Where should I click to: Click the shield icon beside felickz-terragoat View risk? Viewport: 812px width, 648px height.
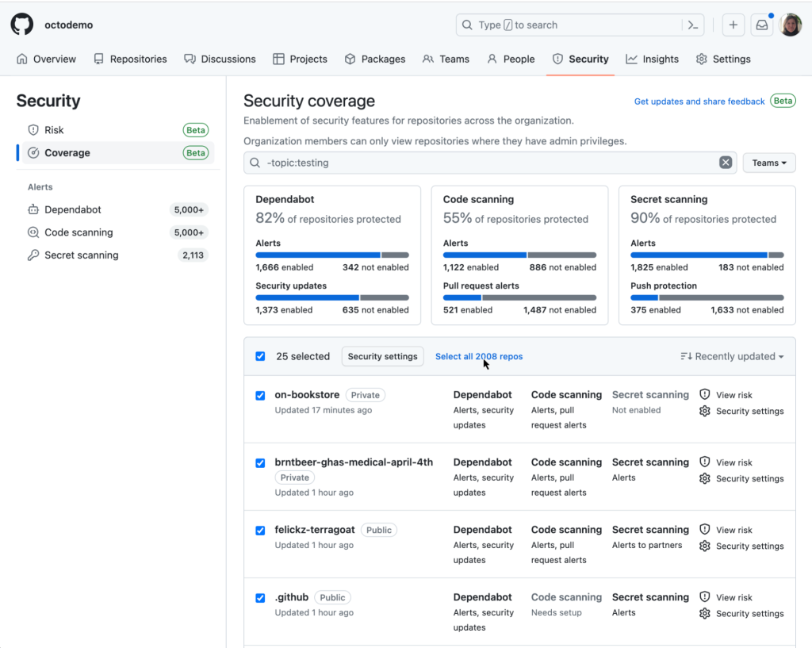[x=705, y=530]
